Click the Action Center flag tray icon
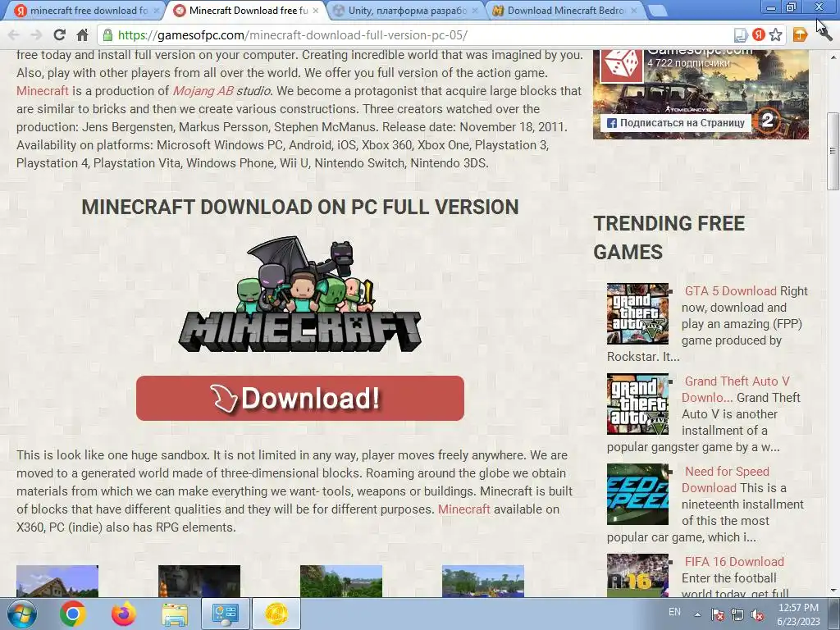 (x=718, y=614)
